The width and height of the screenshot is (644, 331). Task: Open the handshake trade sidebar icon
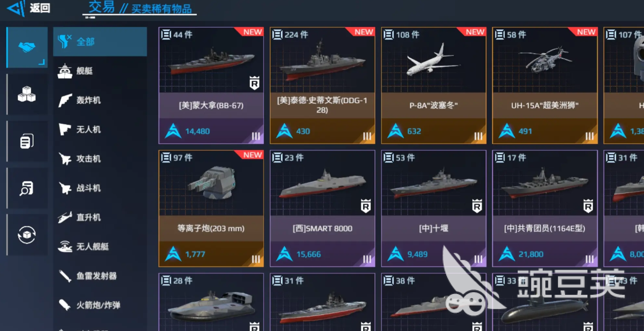click(27, 48)
